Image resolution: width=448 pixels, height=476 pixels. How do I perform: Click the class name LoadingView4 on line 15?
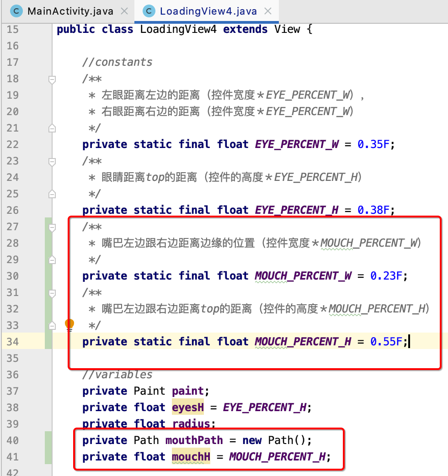pyautogui.click(x=178, y=29)
